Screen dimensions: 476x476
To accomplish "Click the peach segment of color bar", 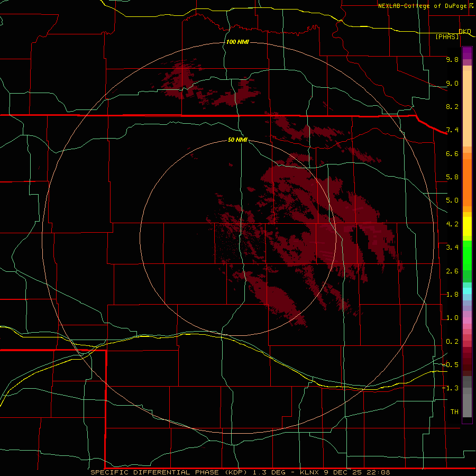I will (x=467, y=106).
